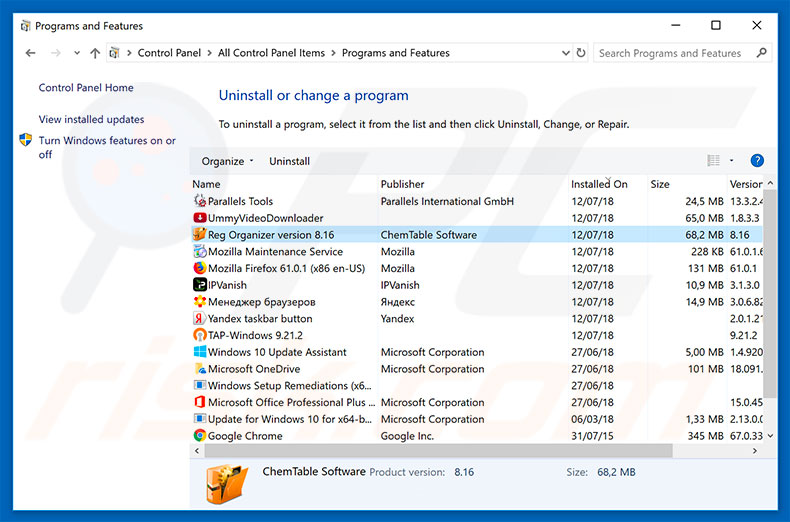
Task: Click the large Reg Organizer details icon
Action: pos(227,484)
